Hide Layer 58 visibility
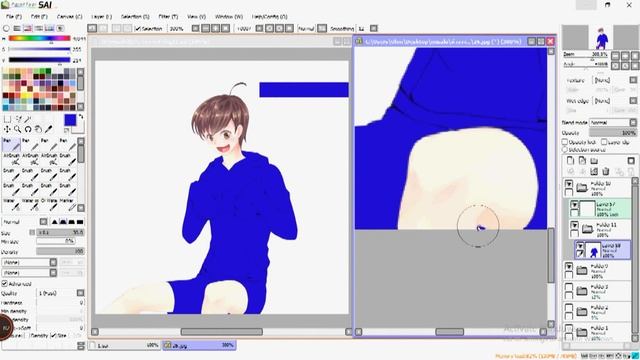Viewport: 640px width, 360px height. click(580, 246)
